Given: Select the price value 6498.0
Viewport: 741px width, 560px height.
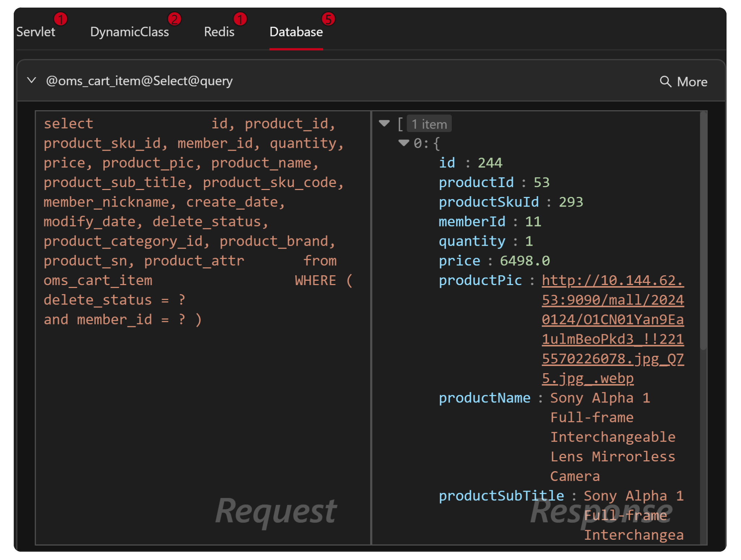Looking at the screenshot, I should (524, 260).
